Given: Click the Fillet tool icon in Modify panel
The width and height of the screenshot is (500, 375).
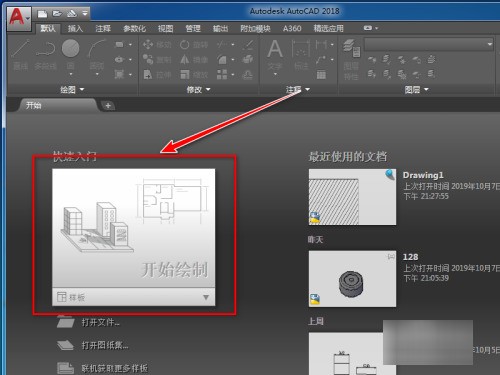Looking at the screenshot, I should tap(221, 60).
